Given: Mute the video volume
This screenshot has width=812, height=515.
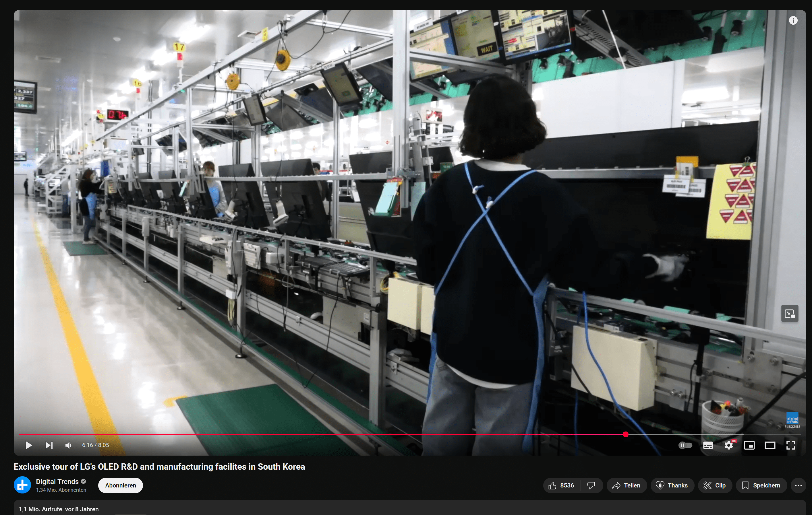Looking at the screenshot, I should tap(68, 445).
